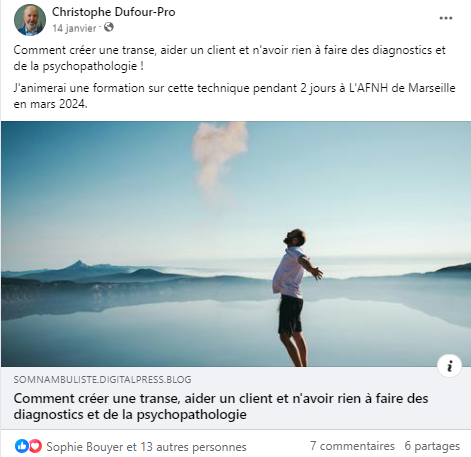
Task: Click the post's first paragraph about transe
Action: (229, 58)
